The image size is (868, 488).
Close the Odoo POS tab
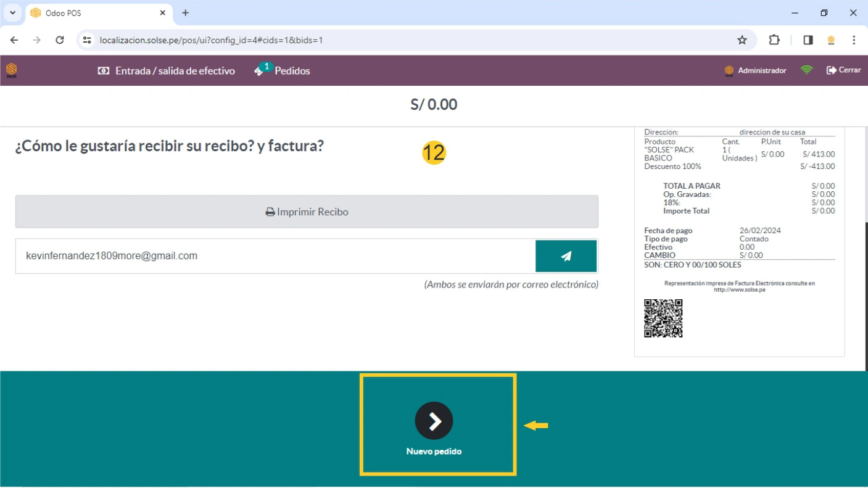pyautogui.click(x=163, y=13)
